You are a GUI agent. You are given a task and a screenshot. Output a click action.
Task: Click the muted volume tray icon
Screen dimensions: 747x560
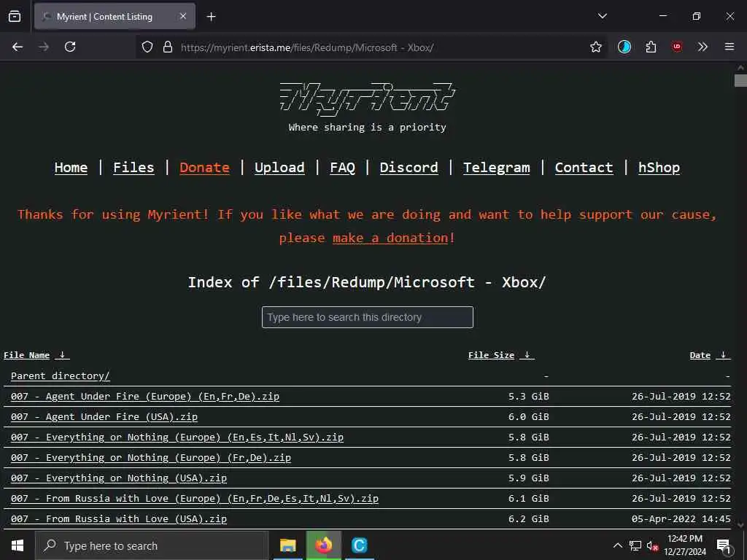[653, 546]
